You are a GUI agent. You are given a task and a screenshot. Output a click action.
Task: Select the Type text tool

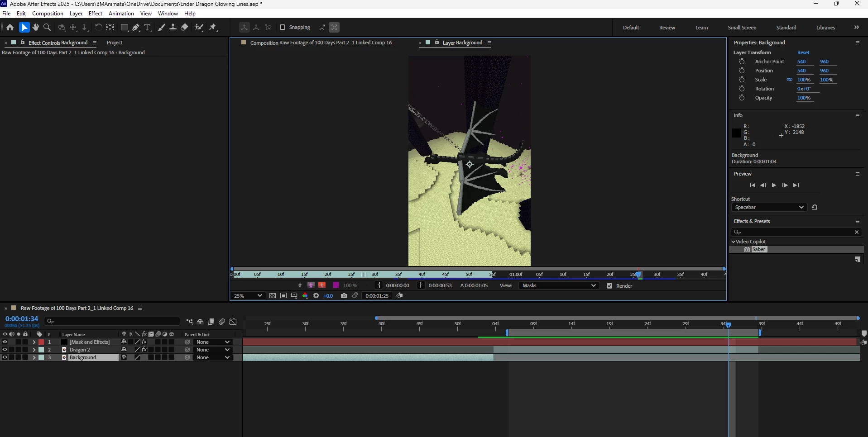click(147, 28)
